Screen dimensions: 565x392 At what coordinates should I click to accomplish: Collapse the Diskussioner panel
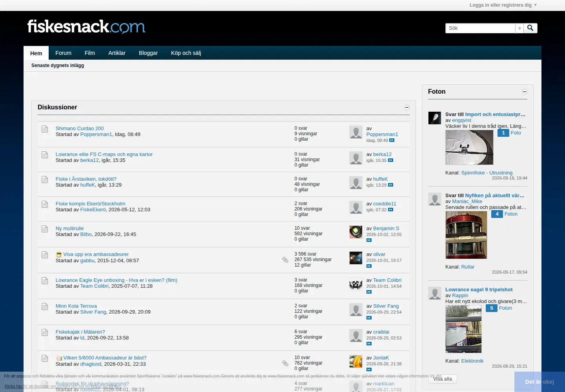pos(407,107)
